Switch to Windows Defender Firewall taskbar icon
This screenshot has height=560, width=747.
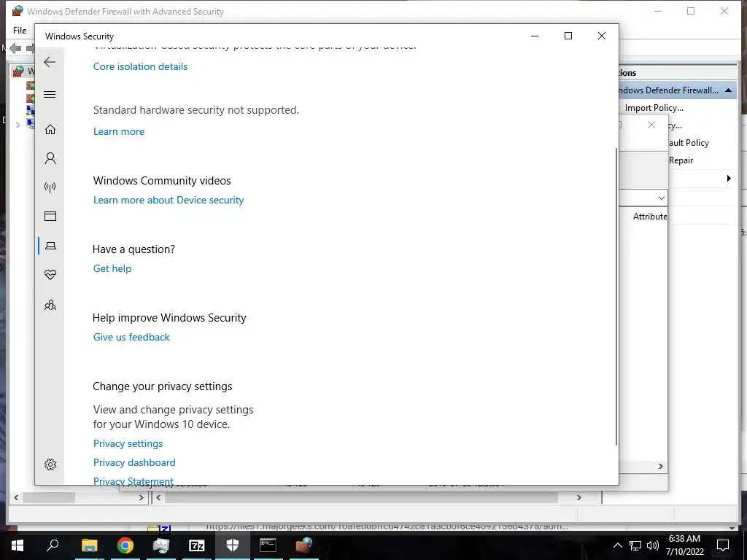pos(303,545)
